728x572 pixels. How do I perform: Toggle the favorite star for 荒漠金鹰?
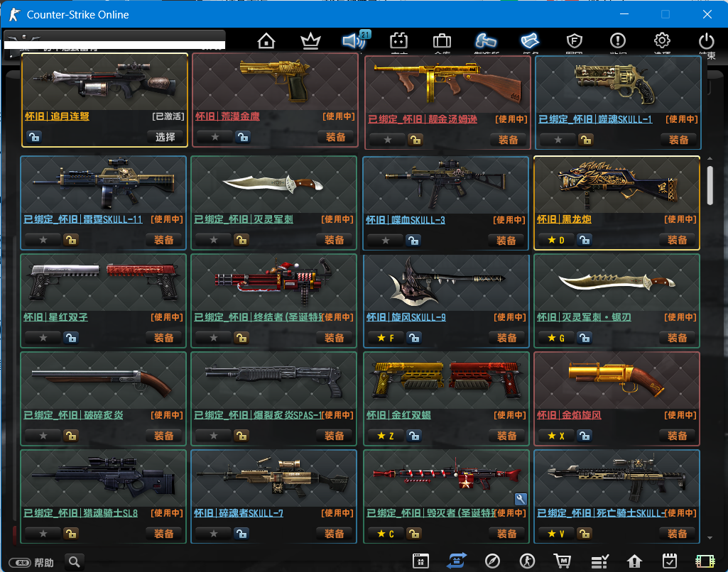215,137
